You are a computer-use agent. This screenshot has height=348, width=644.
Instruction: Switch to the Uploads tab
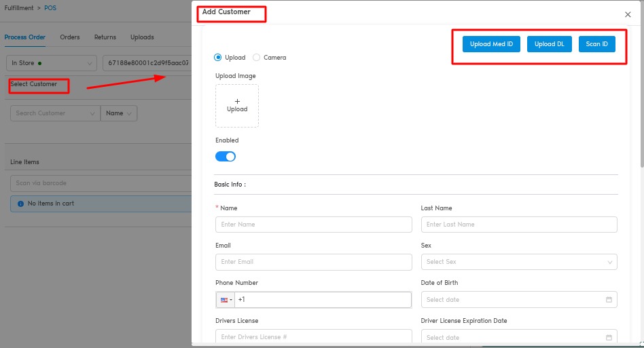coord(142,37)
